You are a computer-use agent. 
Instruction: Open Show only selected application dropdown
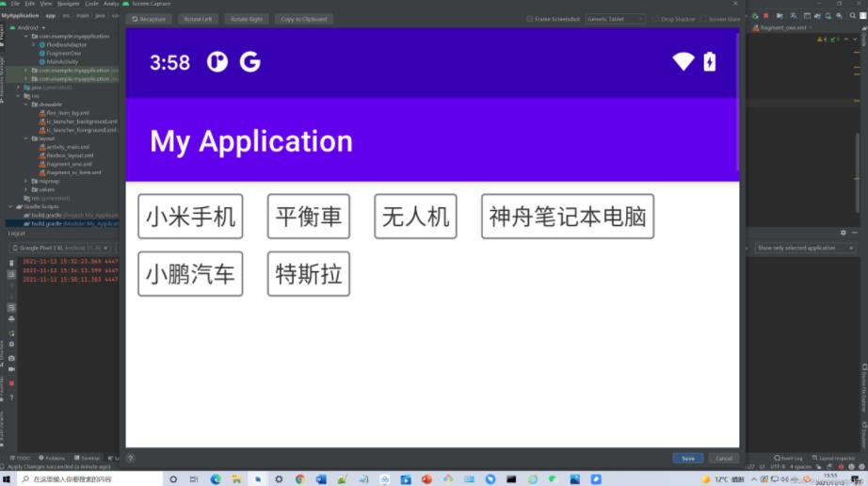click(805, 248)
